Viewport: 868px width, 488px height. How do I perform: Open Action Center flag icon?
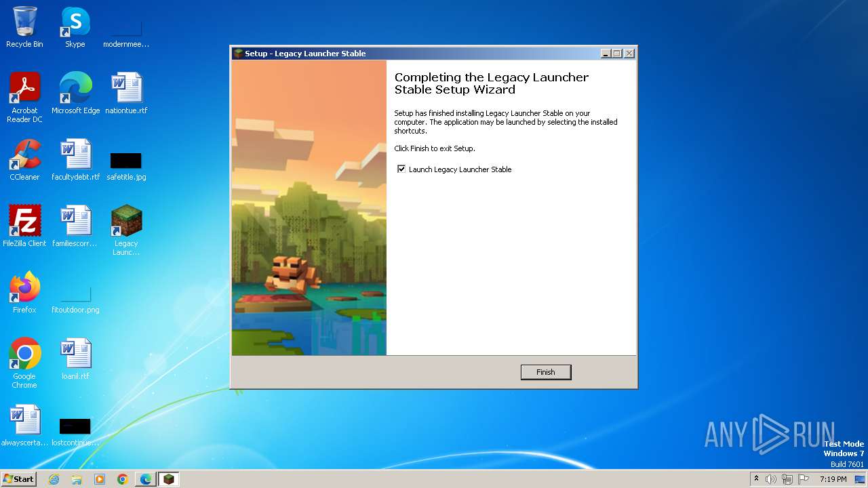coord(804,479)
